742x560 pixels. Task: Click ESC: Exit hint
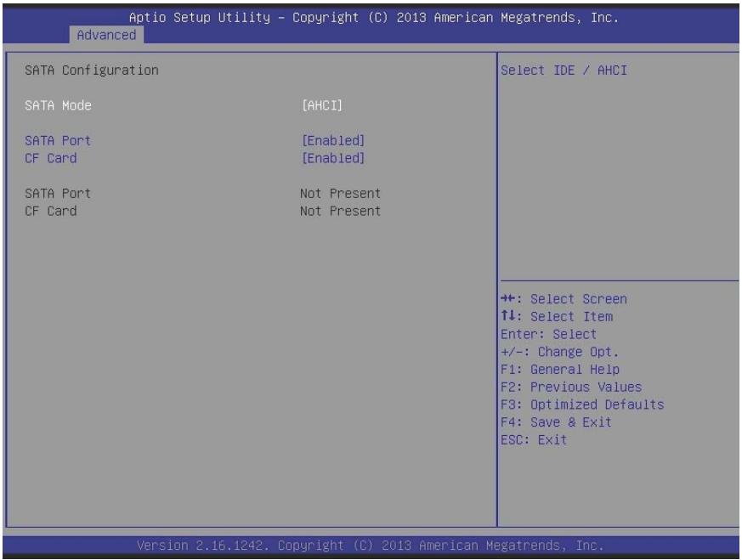coord(534,440)
